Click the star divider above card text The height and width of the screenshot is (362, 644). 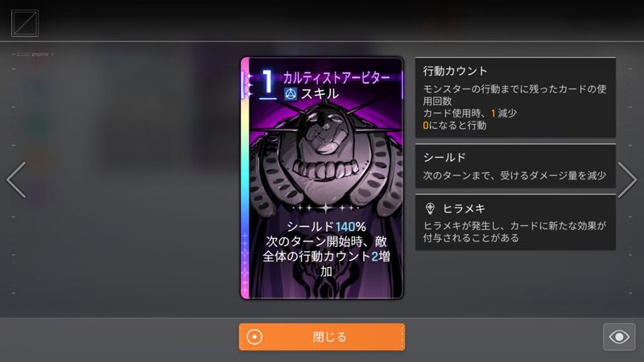tap(326, 208)
